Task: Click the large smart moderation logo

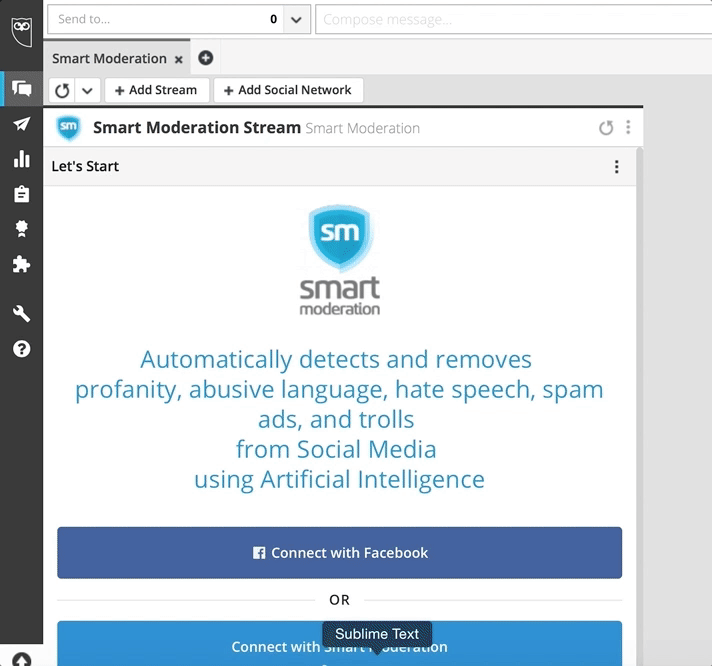Action: coord(340,260)
